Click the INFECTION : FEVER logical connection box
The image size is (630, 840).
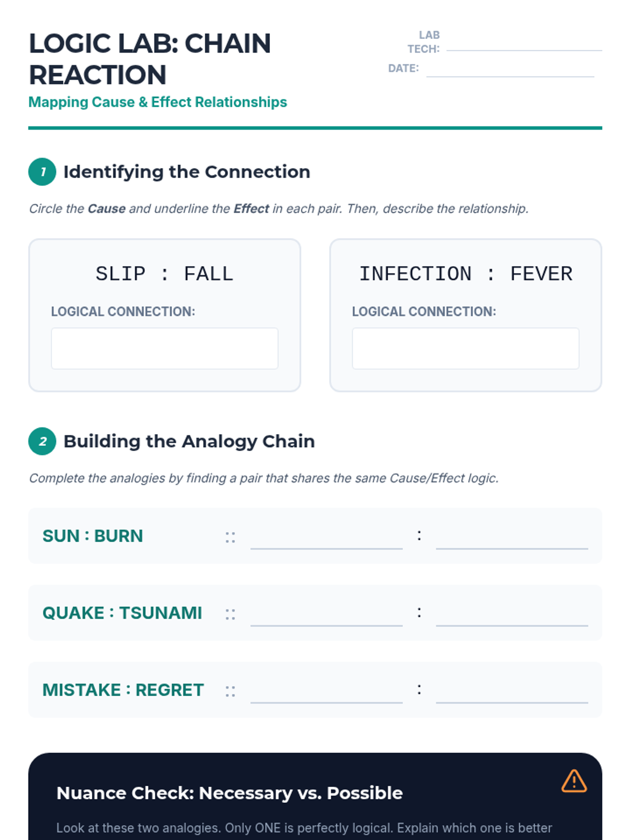click(x=465, y=349)
